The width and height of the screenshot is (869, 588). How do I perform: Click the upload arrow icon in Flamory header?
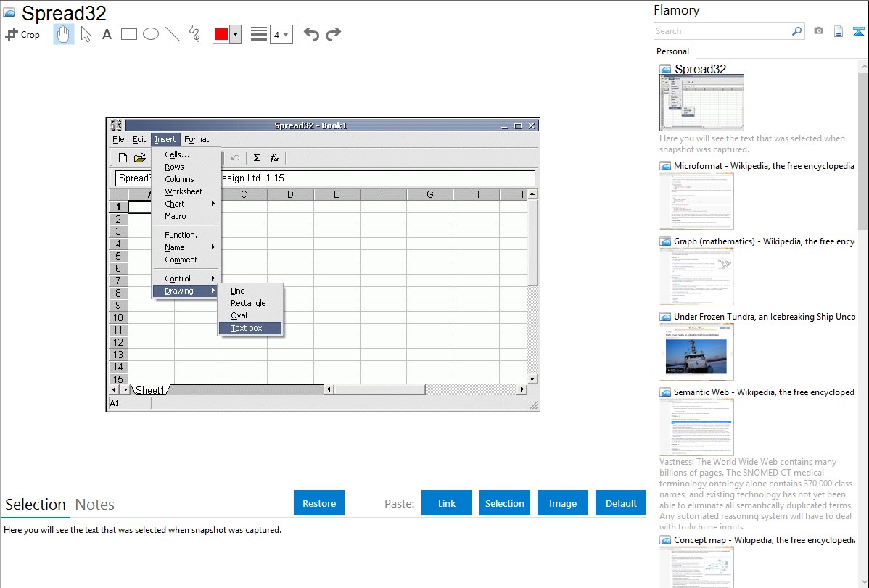[858, 31]
